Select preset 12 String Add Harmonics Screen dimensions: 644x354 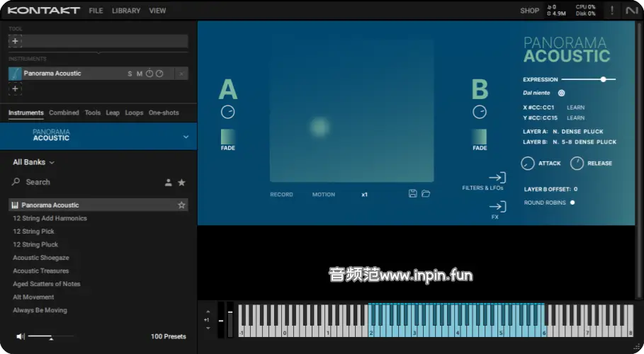pyautogui.click(x=50, y=218)
